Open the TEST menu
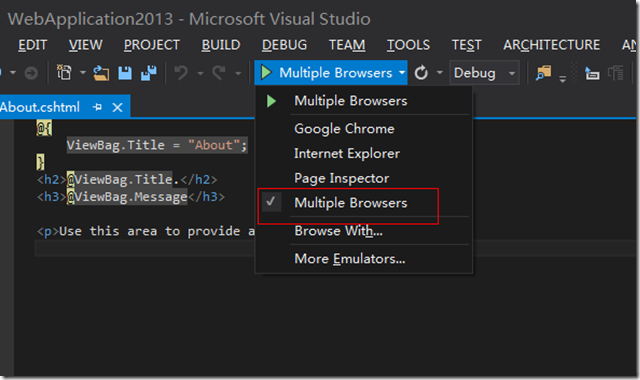 point(466,44)
